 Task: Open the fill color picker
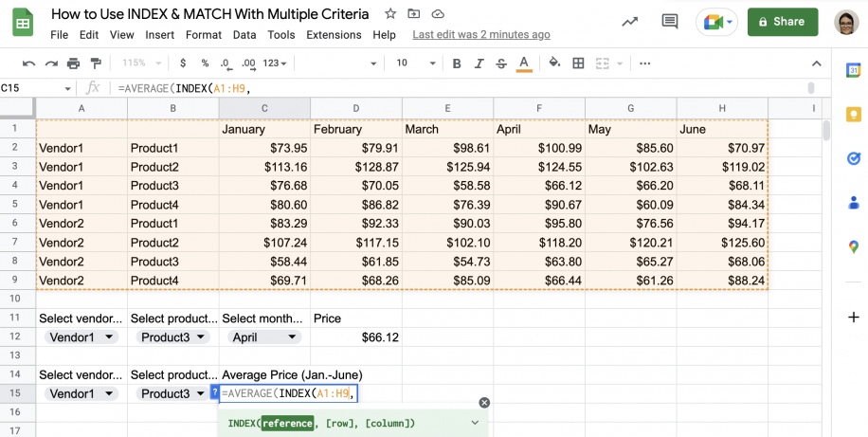pos(554,64)
